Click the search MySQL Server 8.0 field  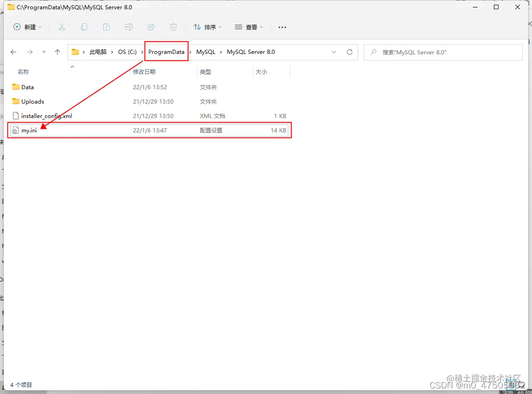[x=443, y=52]
